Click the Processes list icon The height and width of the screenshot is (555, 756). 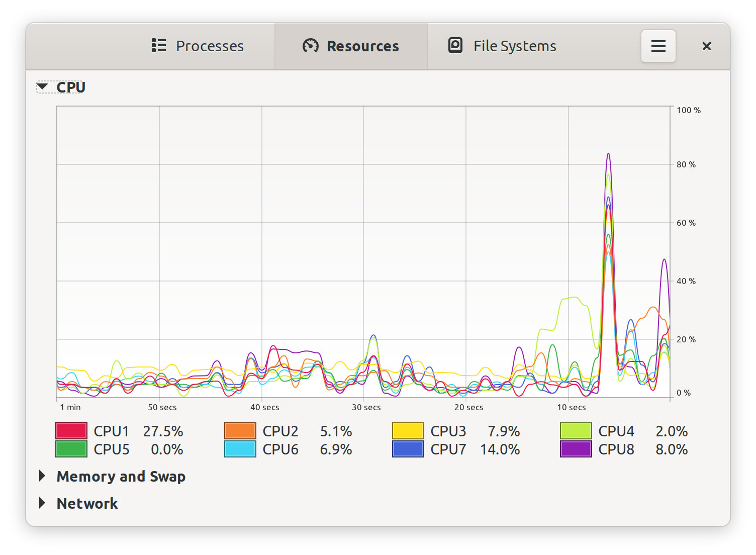159,46
